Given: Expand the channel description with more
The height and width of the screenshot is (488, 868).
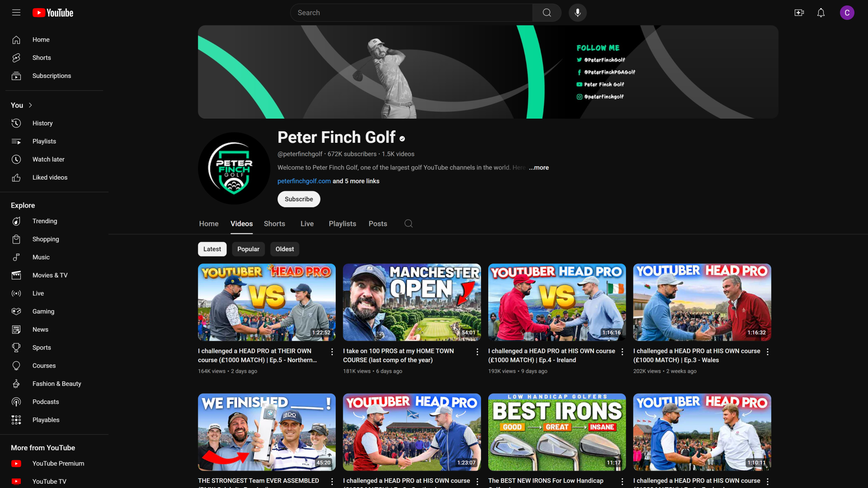Looking at the screenshot, I should 538,167.
